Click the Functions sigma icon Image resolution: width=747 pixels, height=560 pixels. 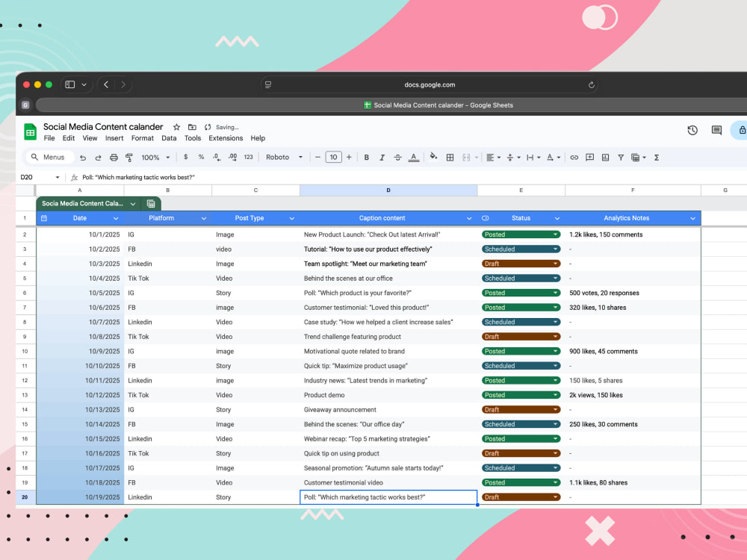[x=657, y=158]
